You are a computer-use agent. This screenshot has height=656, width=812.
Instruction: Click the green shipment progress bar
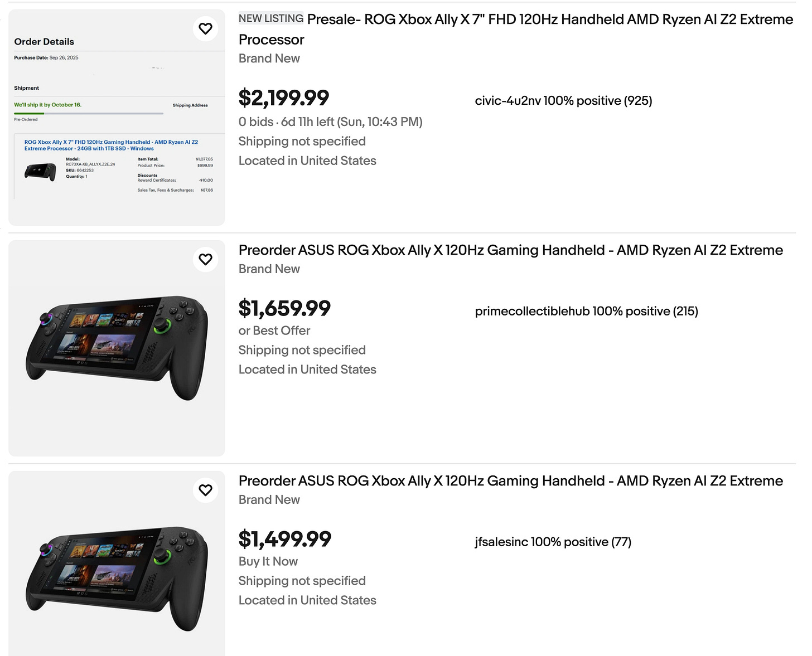[x=89, y=113]
